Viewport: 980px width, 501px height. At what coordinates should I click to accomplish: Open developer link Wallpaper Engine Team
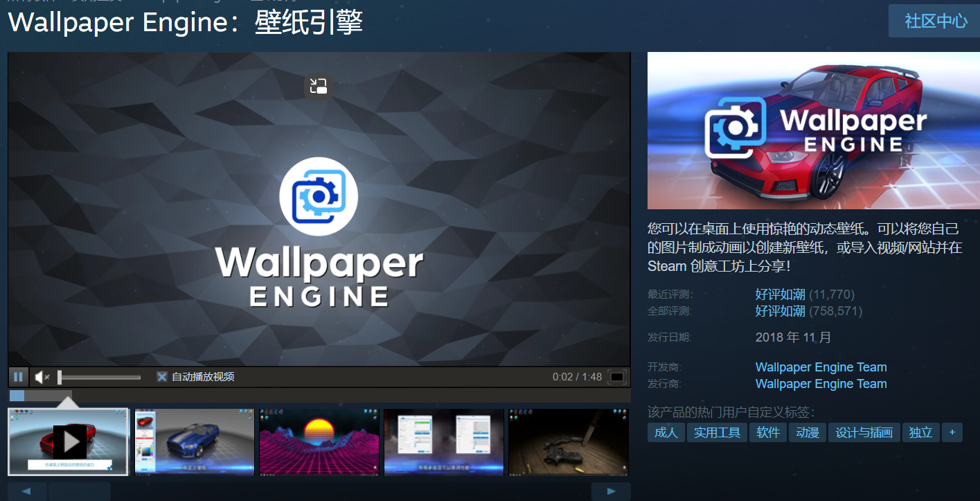pos(821,367)
